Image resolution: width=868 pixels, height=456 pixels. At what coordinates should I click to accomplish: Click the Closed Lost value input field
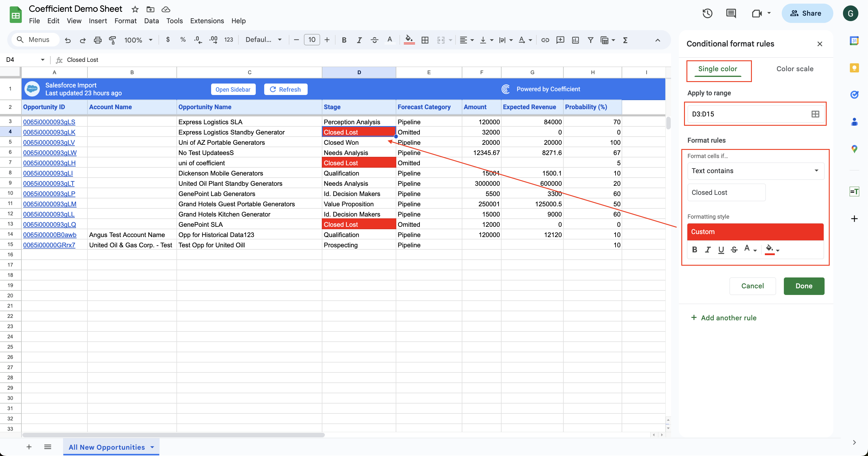[726, 192]
